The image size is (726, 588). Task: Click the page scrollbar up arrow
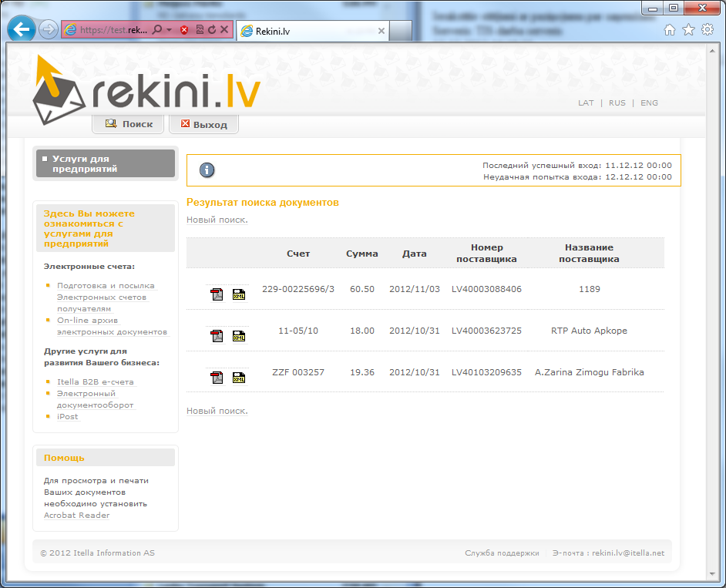click(712, 50)
